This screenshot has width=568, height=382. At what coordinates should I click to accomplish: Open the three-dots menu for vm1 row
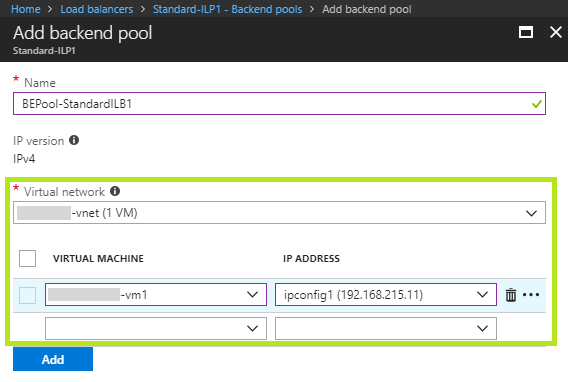pyautogui.click(x=531, y=295)
